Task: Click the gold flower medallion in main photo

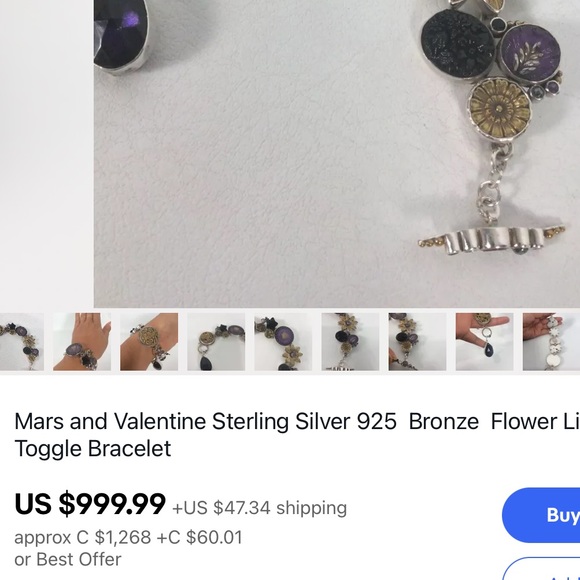Action: [x=499, y=108]
